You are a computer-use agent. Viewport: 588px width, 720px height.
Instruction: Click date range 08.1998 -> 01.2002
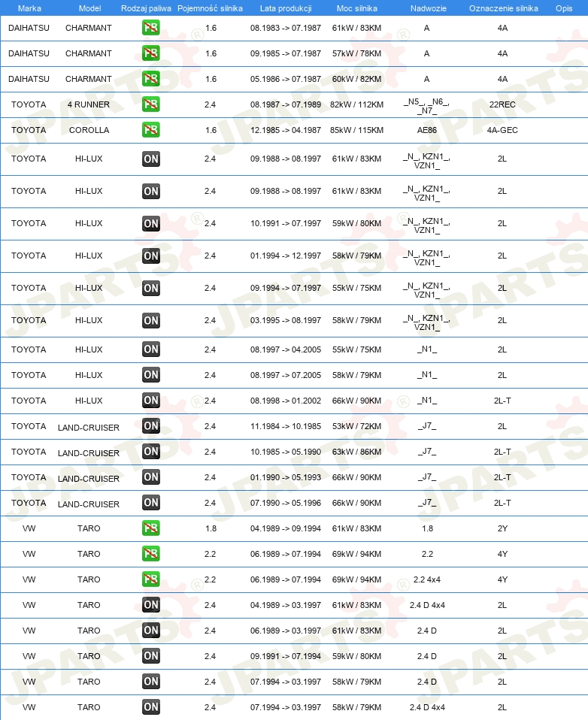tap(286, 401)
